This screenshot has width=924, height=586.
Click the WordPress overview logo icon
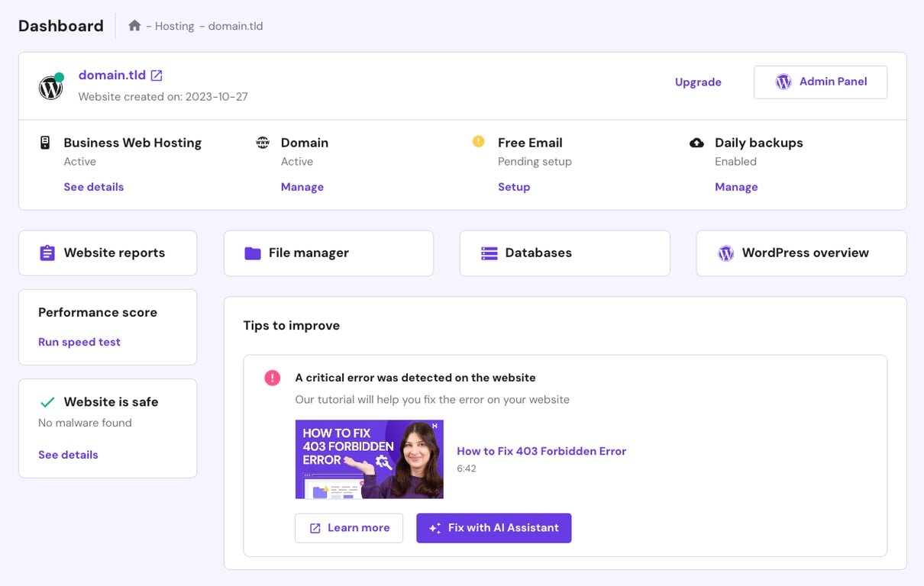click(725, 253)
